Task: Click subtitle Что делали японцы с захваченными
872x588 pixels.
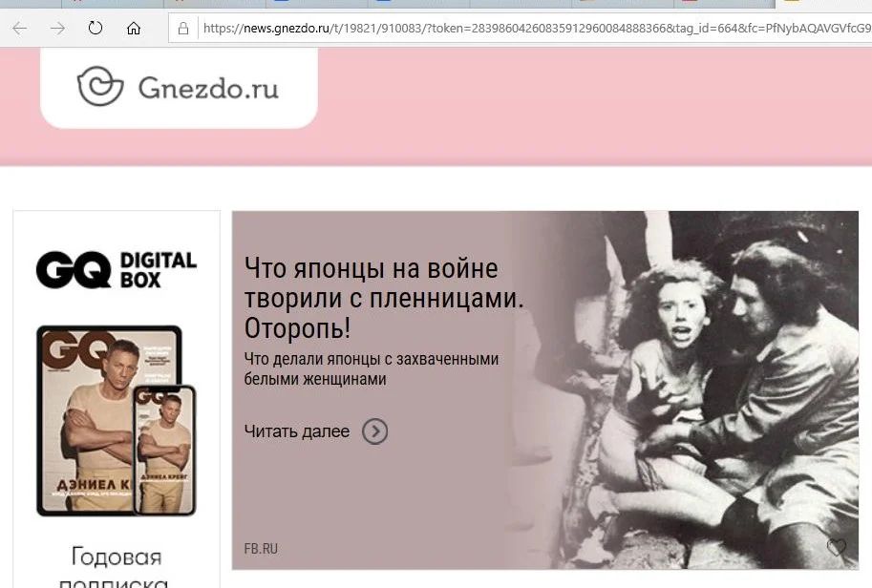Action: tap(371, 369)
